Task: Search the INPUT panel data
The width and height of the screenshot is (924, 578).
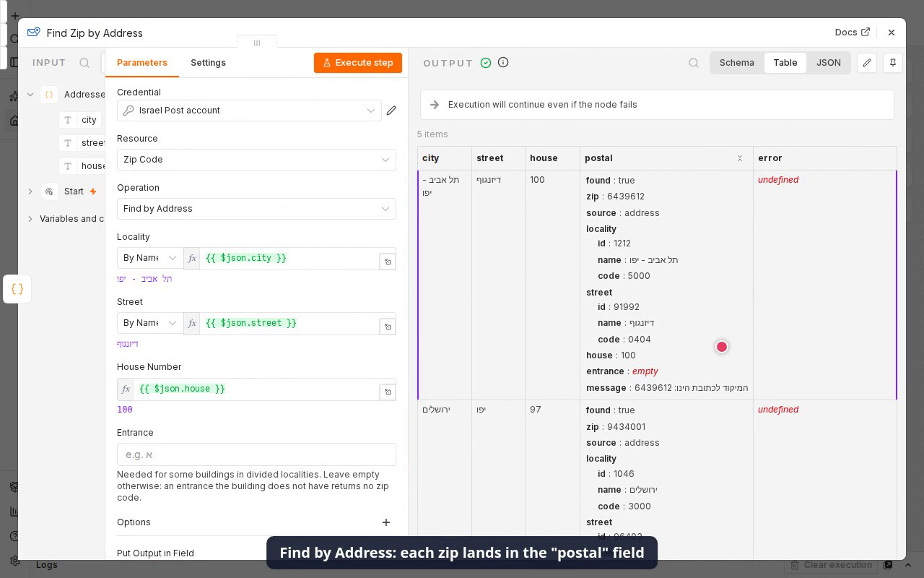Action: (x=84, y=63)
